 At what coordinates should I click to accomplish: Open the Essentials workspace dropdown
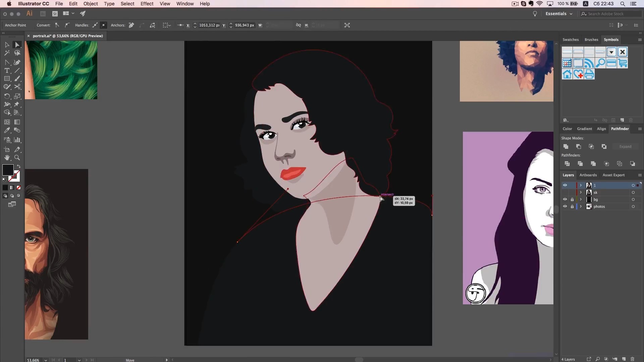pos(559,14)
